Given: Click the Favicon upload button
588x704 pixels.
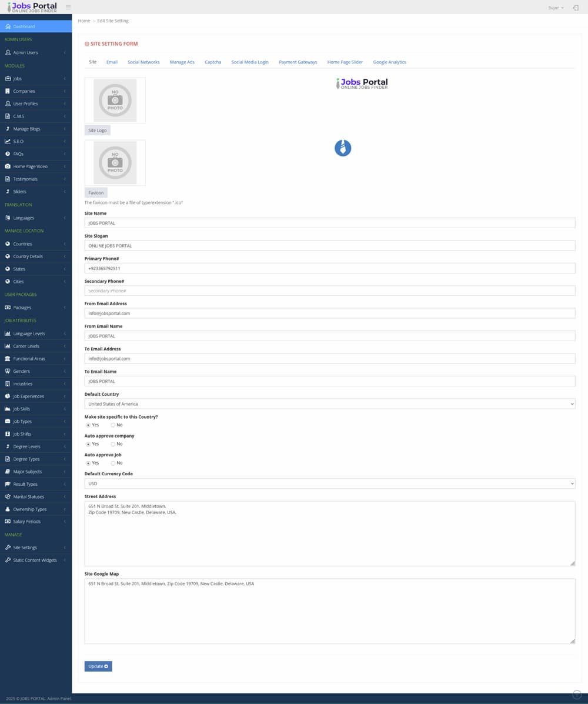Looking at the screenshot, I should point(96,192).
